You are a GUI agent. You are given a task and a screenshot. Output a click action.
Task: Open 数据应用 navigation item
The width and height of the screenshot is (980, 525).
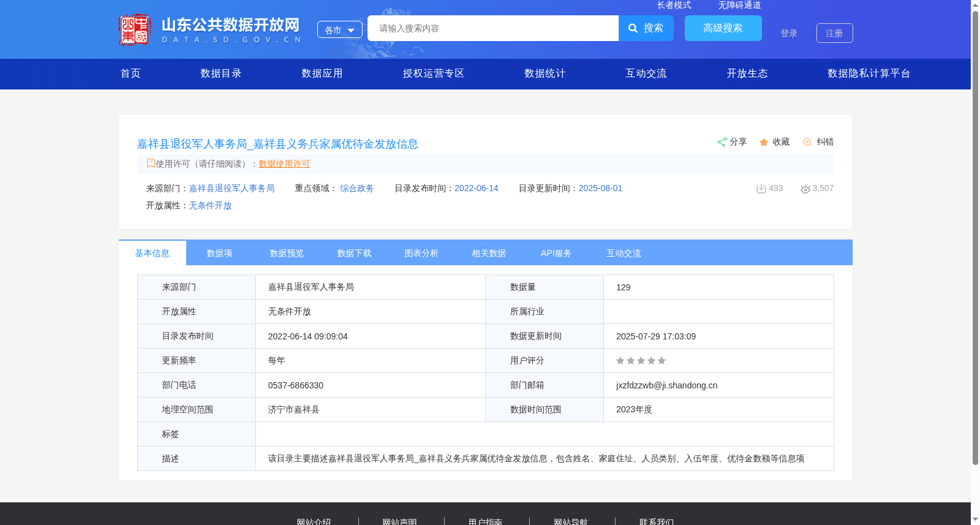coord(322,74)
